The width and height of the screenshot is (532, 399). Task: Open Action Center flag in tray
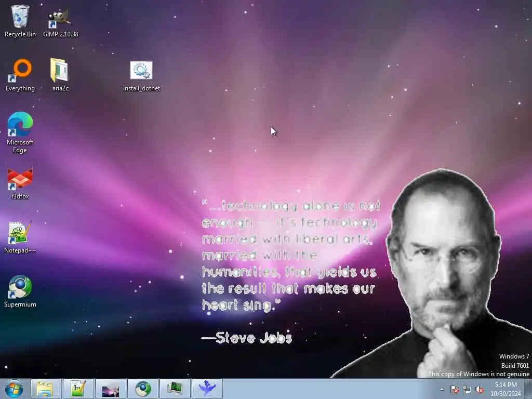point(454,390)
